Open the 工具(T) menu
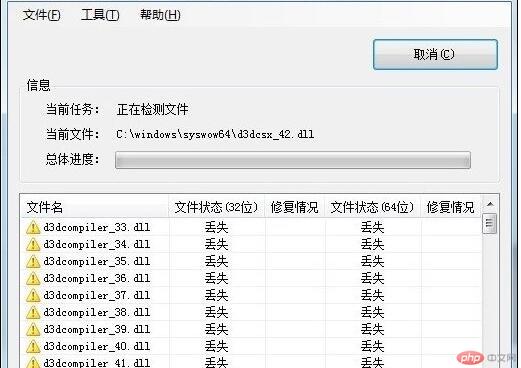Viewport: 521px width, 368px height. coord(100,15)
